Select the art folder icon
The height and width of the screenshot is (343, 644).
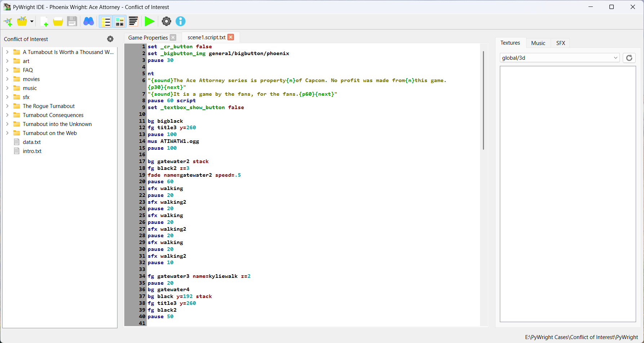[17, 61]
